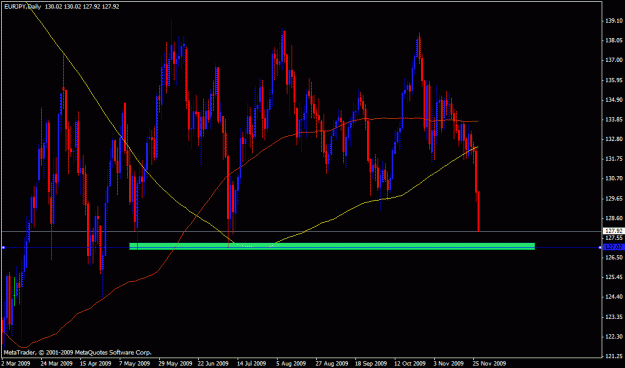Click the 129.65 price axis label

pos(614,198)
